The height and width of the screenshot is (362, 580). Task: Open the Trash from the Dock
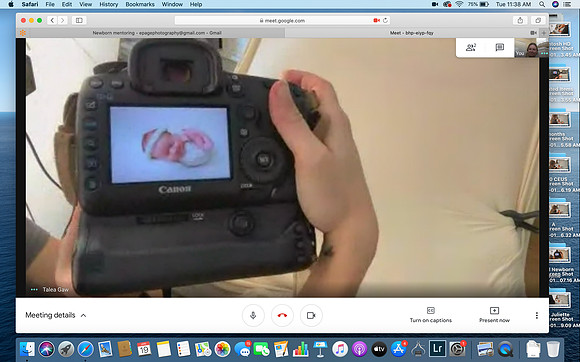point(553,349)
